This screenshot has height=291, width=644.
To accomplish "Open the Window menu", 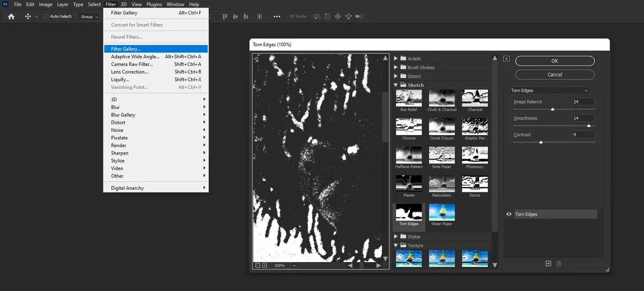I will (175, 4).
